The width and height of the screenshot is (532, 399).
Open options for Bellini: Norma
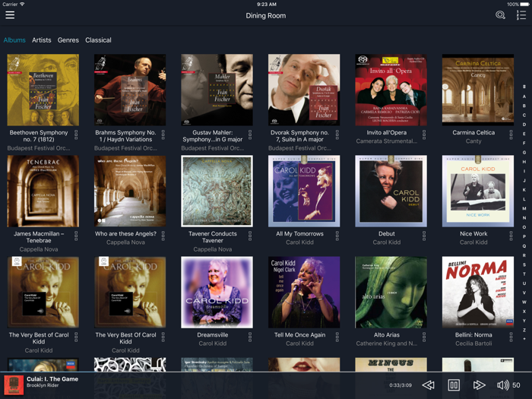tap(511, 337)
